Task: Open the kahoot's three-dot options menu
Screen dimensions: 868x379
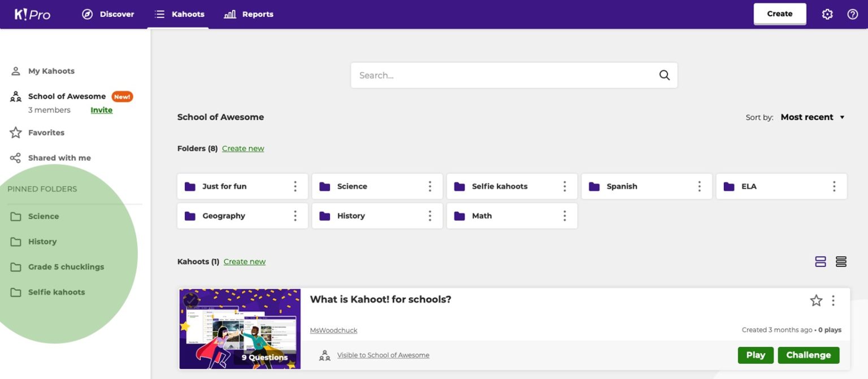Action: point(833,300)
